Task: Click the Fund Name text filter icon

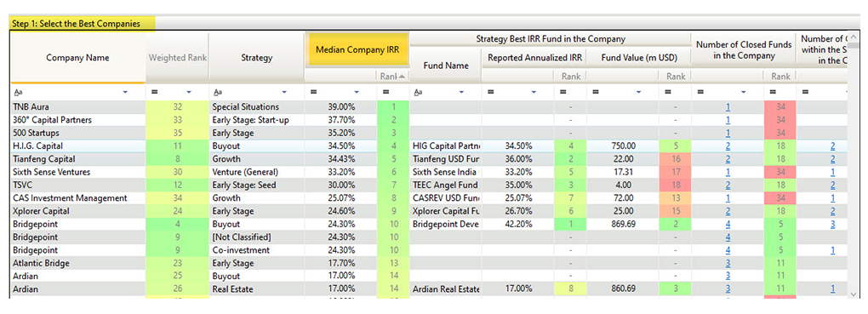Action: (418, 92)
